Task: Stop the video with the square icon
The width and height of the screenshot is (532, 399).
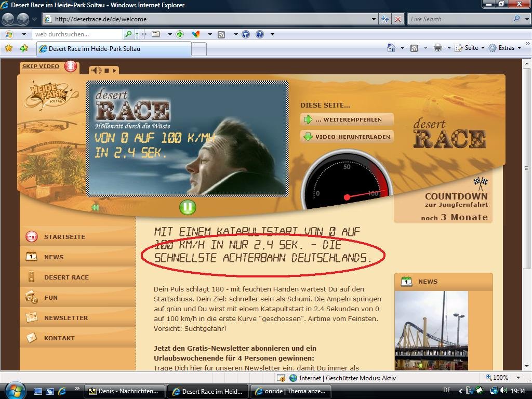Action: click(107, 71)
